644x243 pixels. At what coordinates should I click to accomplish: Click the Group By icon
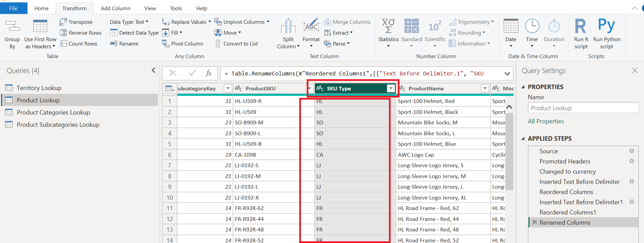(12, 26)
